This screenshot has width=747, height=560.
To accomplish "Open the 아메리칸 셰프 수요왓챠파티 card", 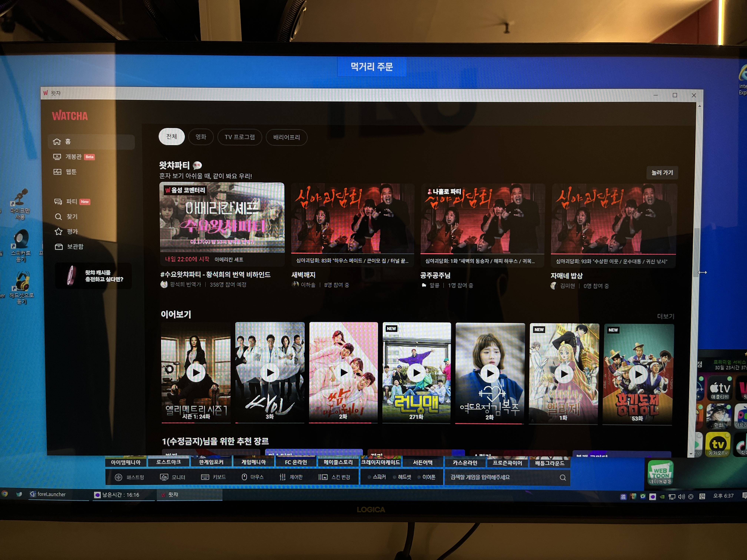I will (x=222, y=217).
